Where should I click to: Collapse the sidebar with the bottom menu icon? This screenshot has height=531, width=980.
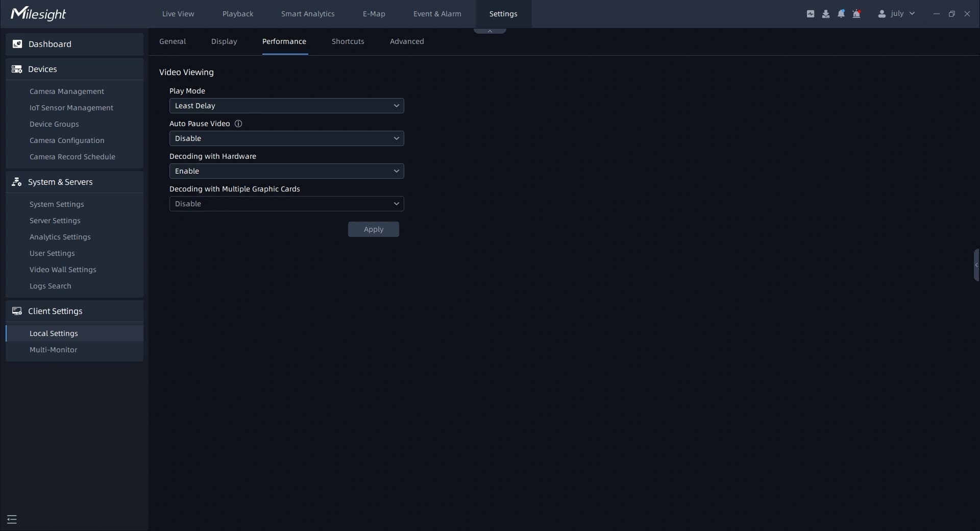point(12,519)
